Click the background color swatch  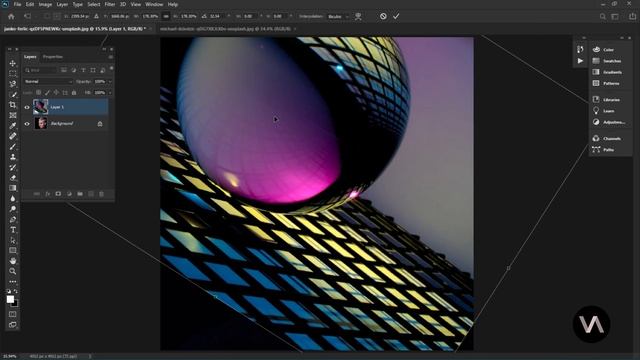(16, 304)
